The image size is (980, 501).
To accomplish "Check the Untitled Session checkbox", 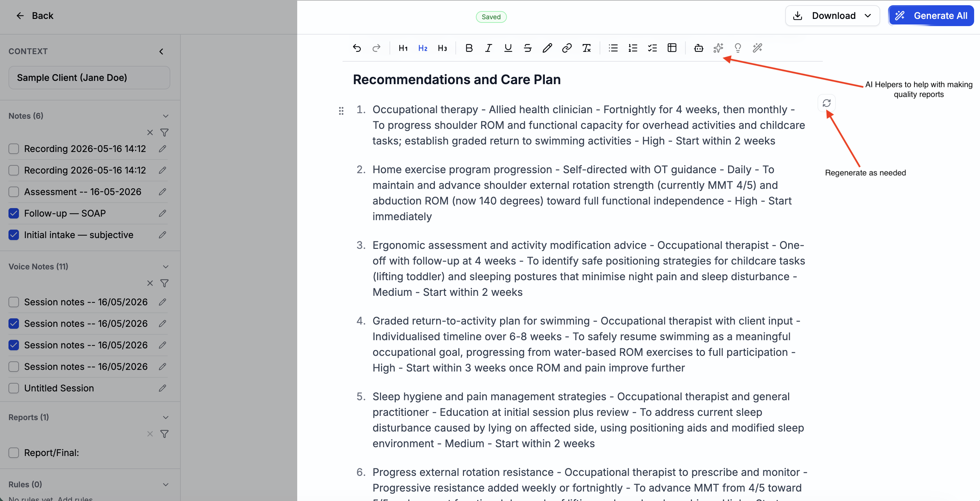I will 14,388.
